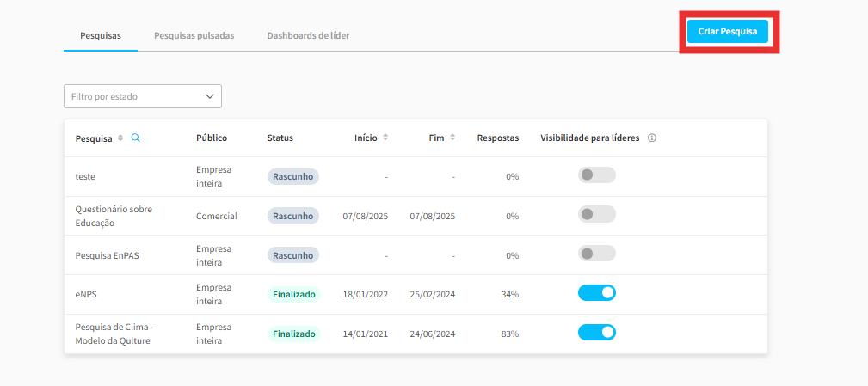Click the Respostas column header

click(498, 138)
